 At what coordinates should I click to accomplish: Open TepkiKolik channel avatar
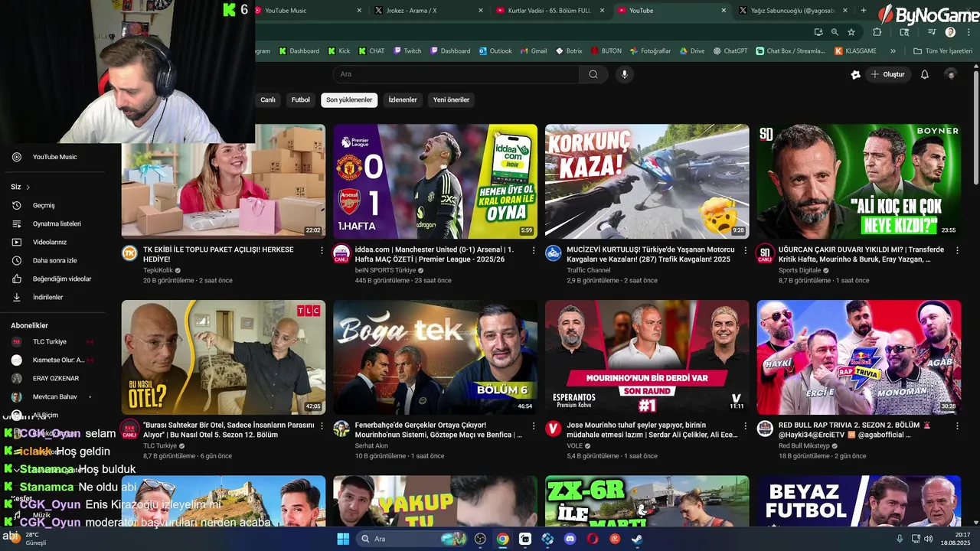pyautogui.click(x=130, y=254)
